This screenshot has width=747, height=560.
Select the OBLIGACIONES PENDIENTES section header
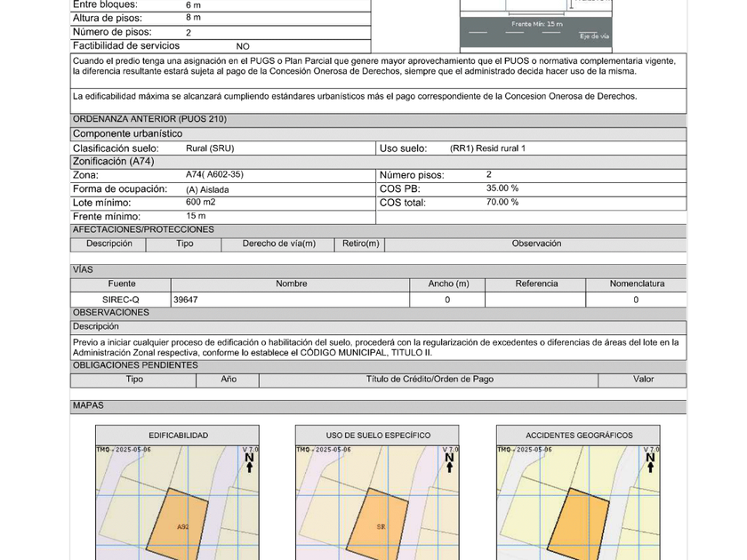[135, 365]
